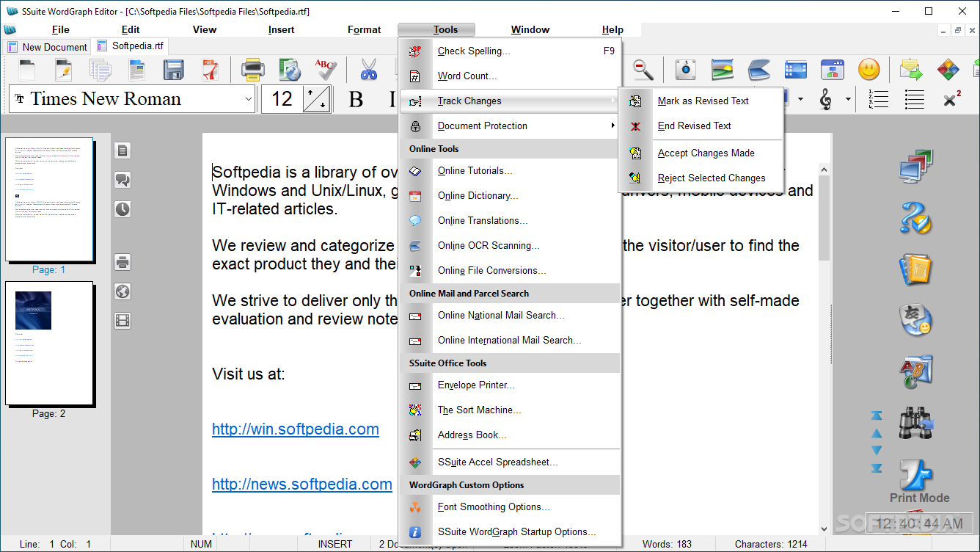
Task: Open the Window menu
Action: click(530, 29)
